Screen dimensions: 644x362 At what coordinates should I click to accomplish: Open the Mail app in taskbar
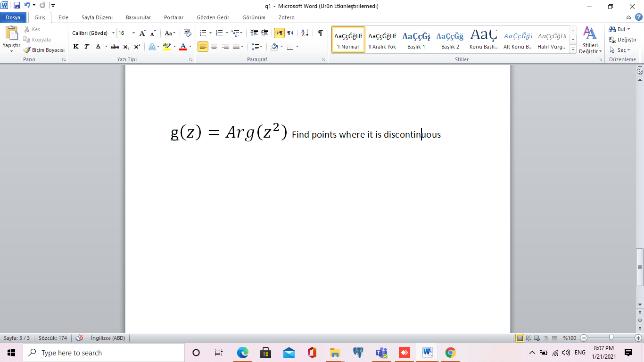[289, 353]
